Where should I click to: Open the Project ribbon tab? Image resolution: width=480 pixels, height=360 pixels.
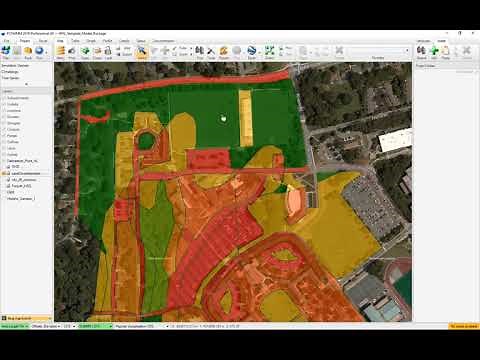click(25, 41)
